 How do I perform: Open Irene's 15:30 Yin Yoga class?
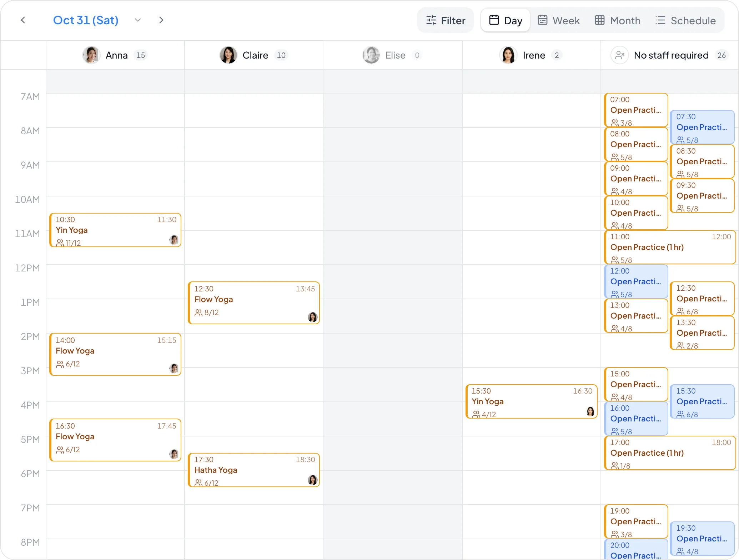pyautogui.click(x=532, y=401)
